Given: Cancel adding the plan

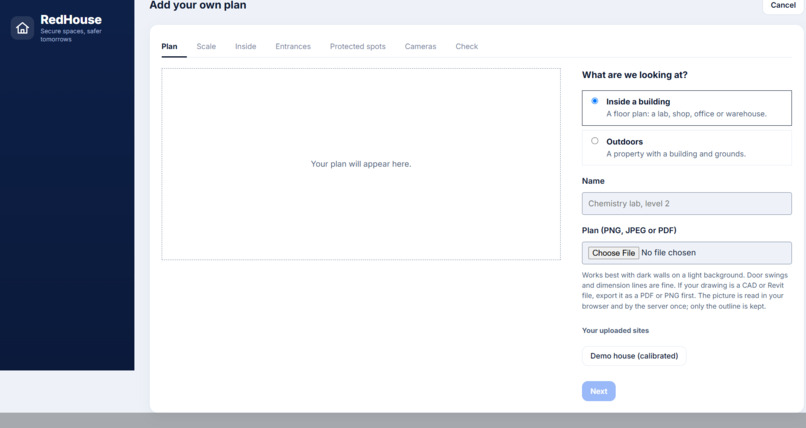Looking at the screenshot, I should (x=783, y=5).
